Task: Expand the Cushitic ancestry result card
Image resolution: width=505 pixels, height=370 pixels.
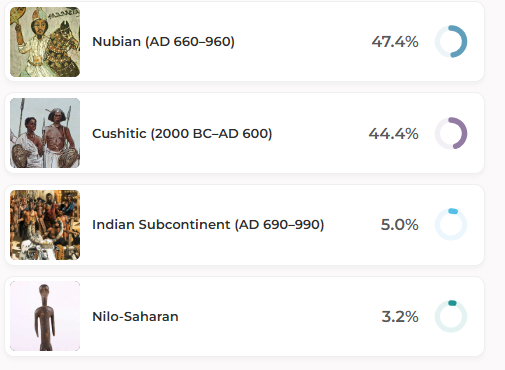Action: (244, 133)
